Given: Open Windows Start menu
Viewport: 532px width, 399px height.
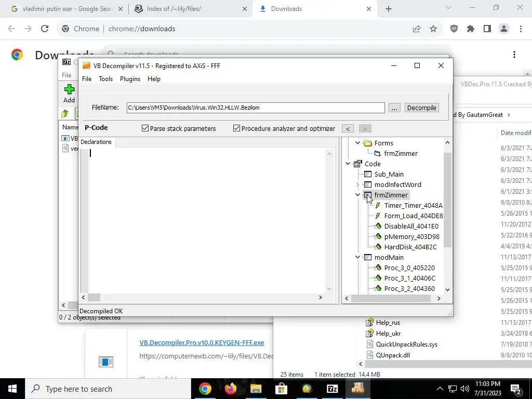Looking at the screenshot, I should click(12, 389).
